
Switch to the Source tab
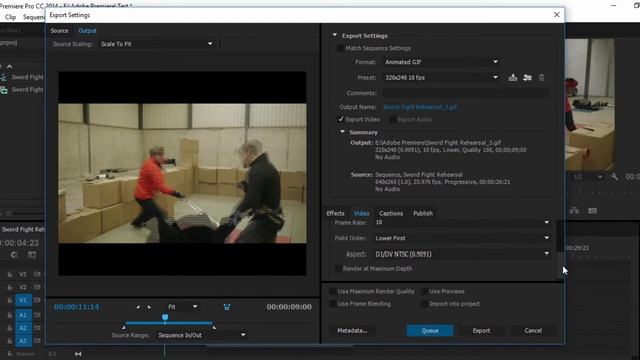tap(59, 31)
